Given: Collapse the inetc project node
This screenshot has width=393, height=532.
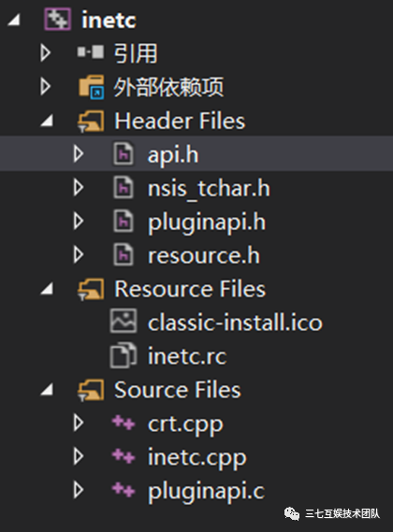Looking at the screenshot, I should (x=14, y=20).
